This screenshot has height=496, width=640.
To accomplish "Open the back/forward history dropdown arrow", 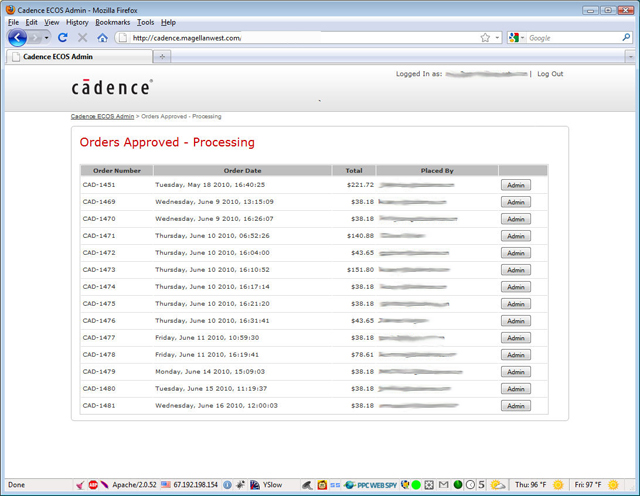I will click(x=47, y=38).
